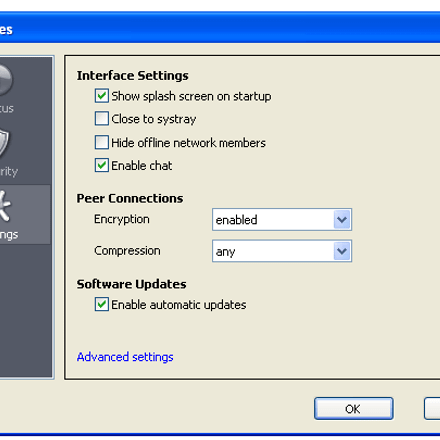Click the Enable chat label text
The image size is (440, 440).
(142, 166)
